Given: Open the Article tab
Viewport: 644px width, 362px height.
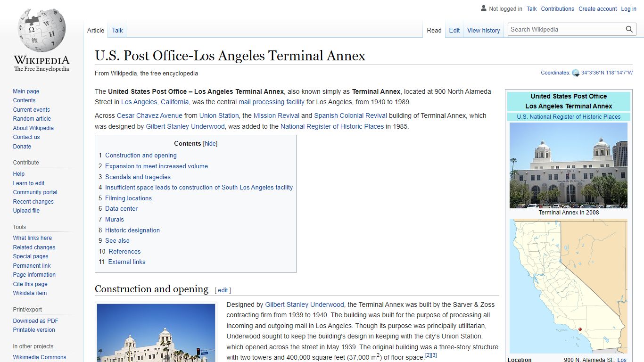Looking at the screenshot, I should point(96,30).
